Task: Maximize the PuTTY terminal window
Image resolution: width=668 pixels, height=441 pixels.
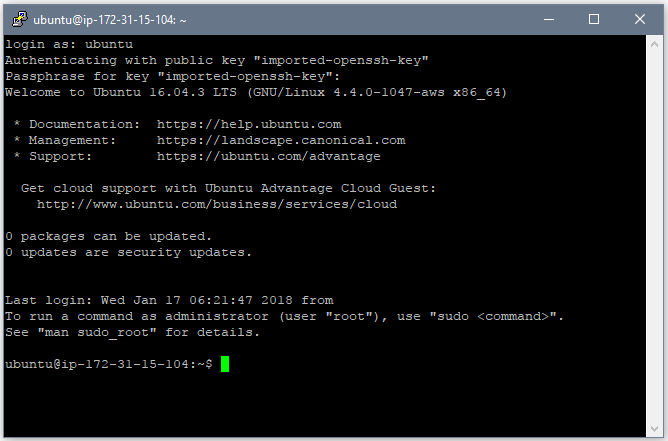Action: [594, 20]
